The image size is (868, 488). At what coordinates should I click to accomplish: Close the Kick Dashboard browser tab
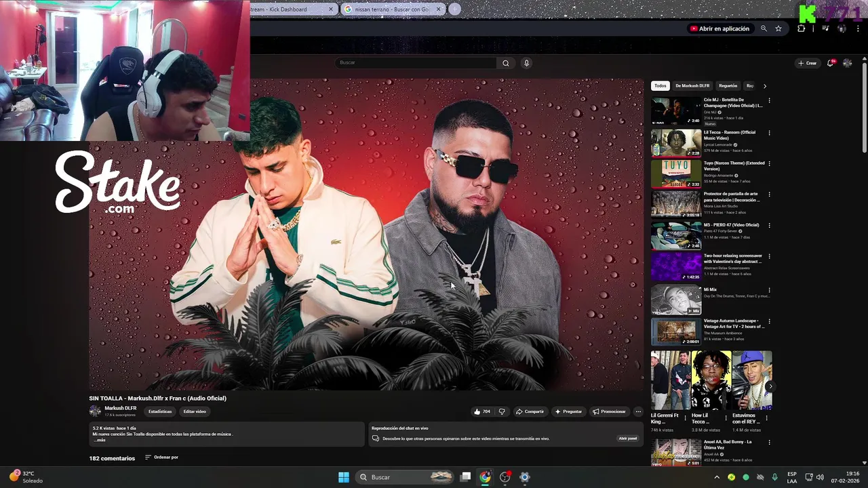332,9
